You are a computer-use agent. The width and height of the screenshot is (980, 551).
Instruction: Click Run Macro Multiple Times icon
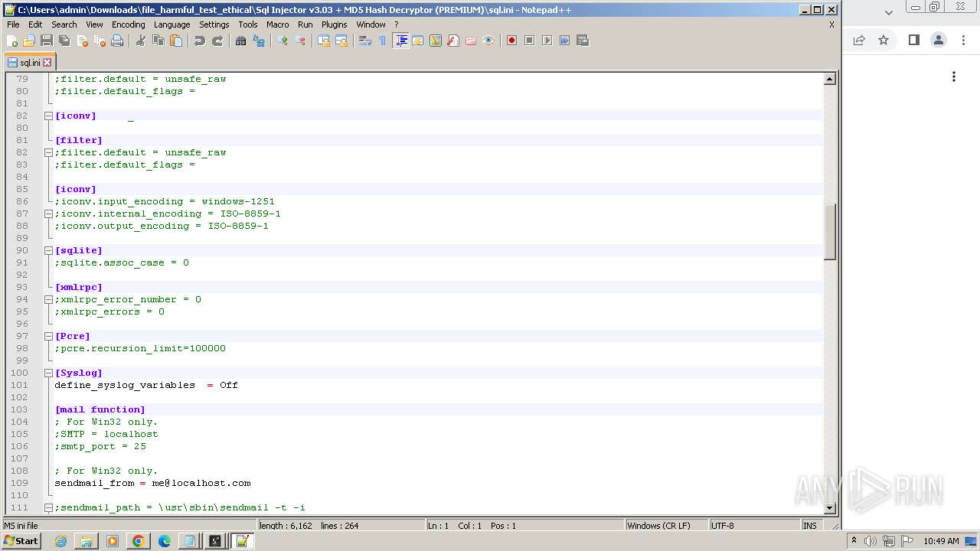[x=564, y=41]
